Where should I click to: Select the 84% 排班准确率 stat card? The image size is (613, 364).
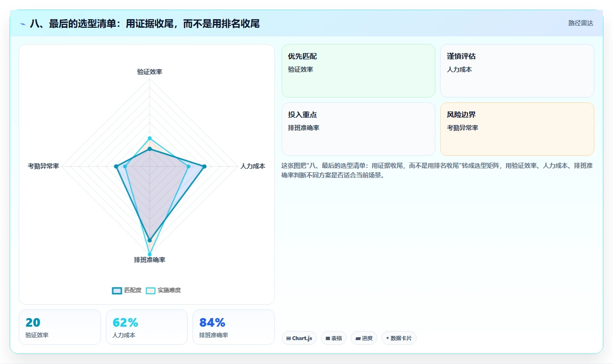click(x=234, y=327)
